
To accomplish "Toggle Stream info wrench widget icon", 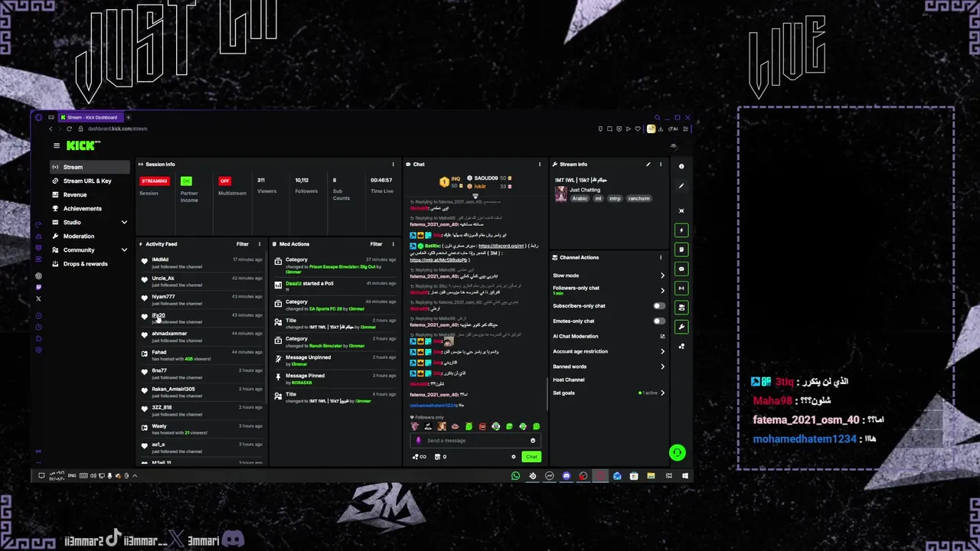I will coord(681,327).
